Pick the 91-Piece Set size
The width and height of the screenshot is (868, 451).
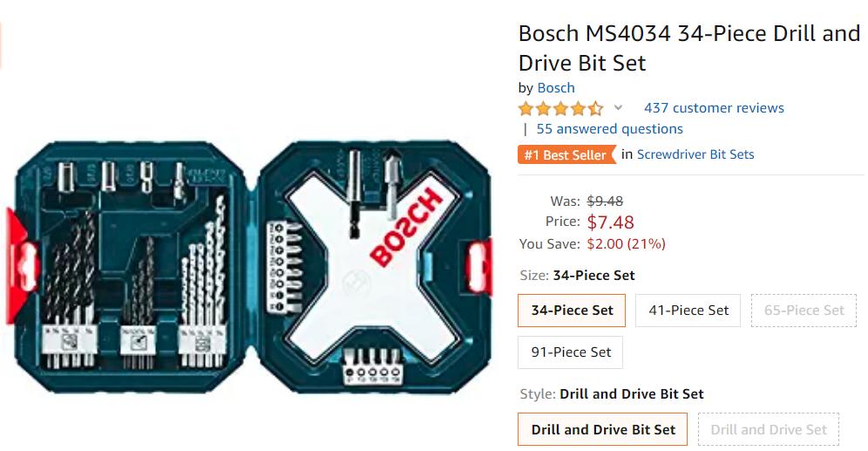pos(572,352)
